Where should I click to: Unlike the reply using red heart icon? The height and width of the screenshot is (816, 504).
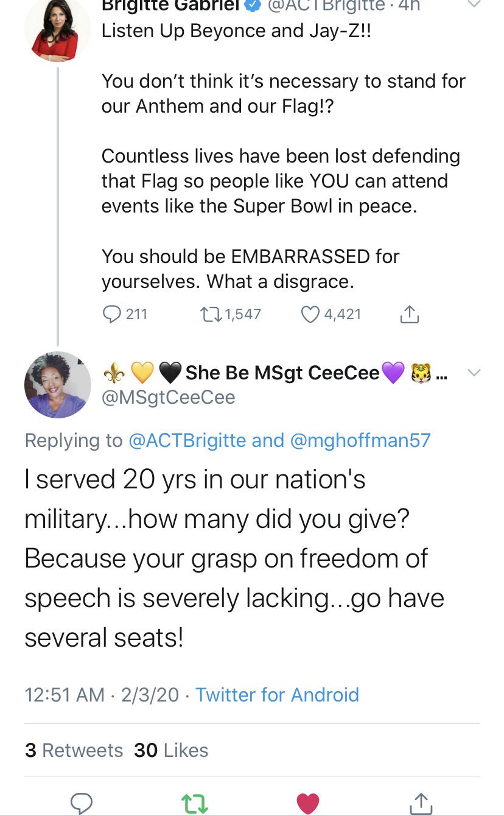point(308,803)
